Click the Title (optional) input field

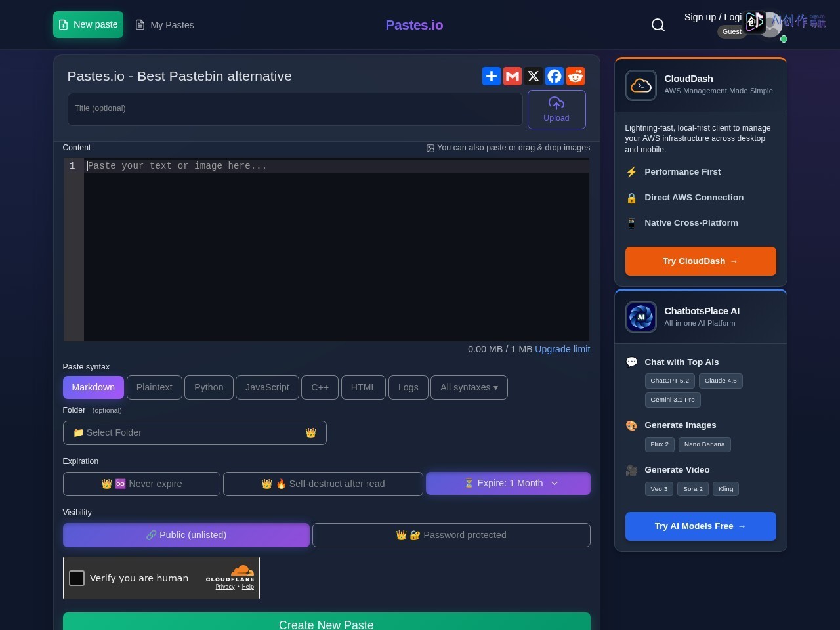[x=295, y=109]
